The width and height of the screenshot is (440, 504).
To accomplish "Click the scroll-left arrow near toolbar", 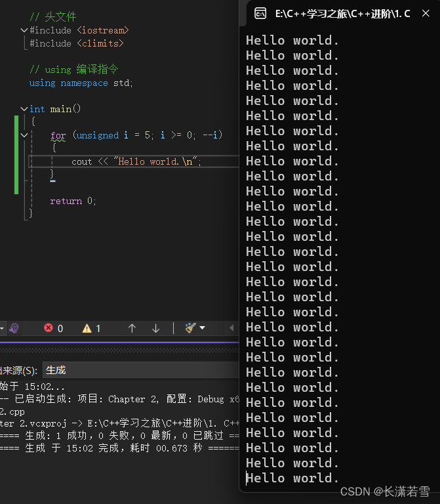I will coord(231,328).
